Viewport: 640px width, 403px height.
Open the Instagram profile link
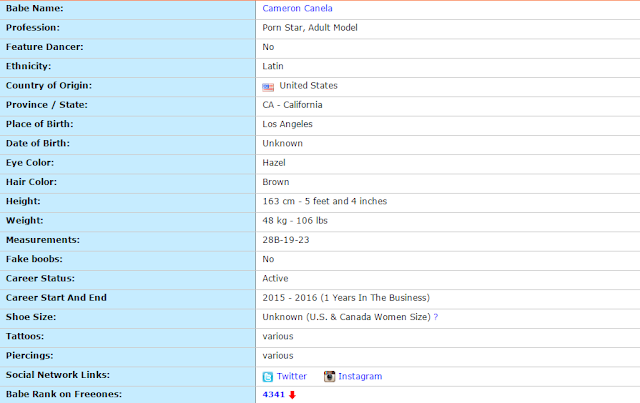pos(360,376)
